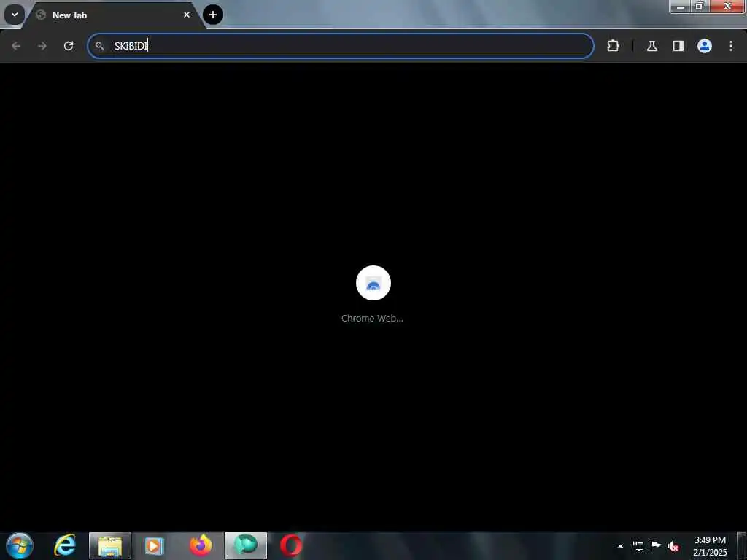Open the Windows Start menu

[x=20, y=545]
